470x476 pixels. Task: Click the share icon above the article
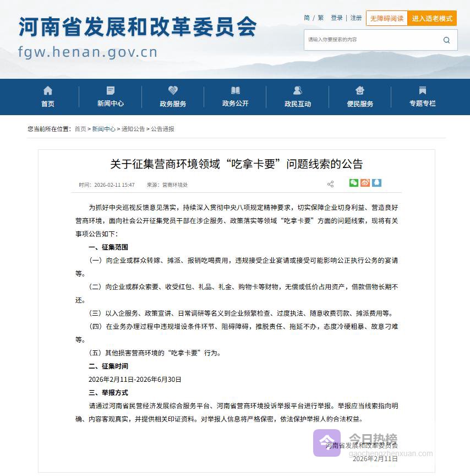pos(330,184)
